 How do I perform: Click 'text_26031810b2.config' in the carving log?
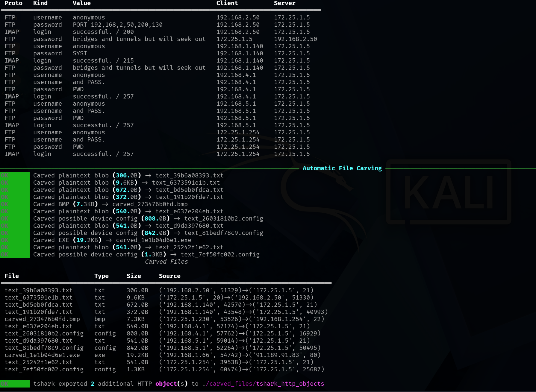(224, 219)
